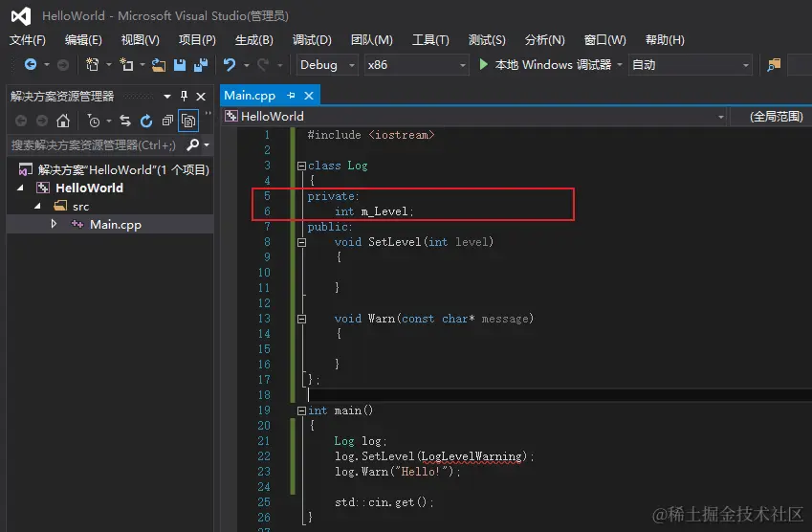Click Solution Explorer Back icon
This screenshot has width=812, height=532.
point(21,121)
